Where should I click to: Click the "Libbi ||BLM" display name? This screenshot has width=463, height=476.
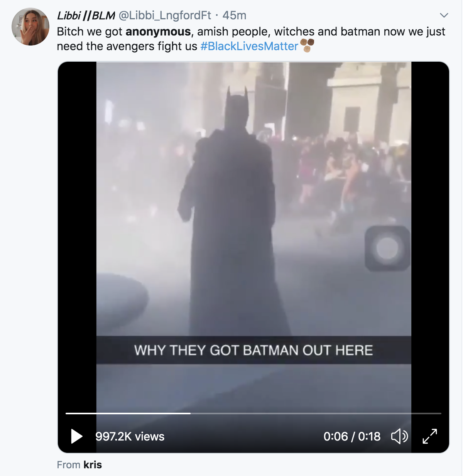86,15
